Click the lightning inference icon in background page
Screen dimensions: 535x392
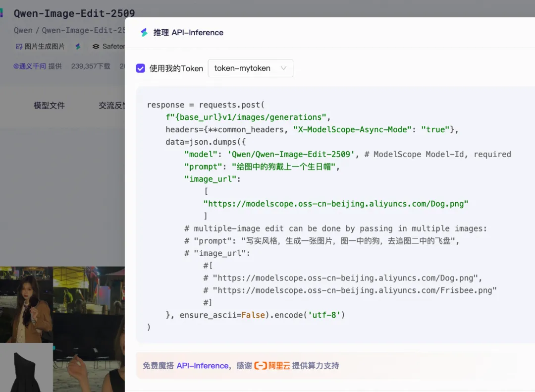pos(78,47)
